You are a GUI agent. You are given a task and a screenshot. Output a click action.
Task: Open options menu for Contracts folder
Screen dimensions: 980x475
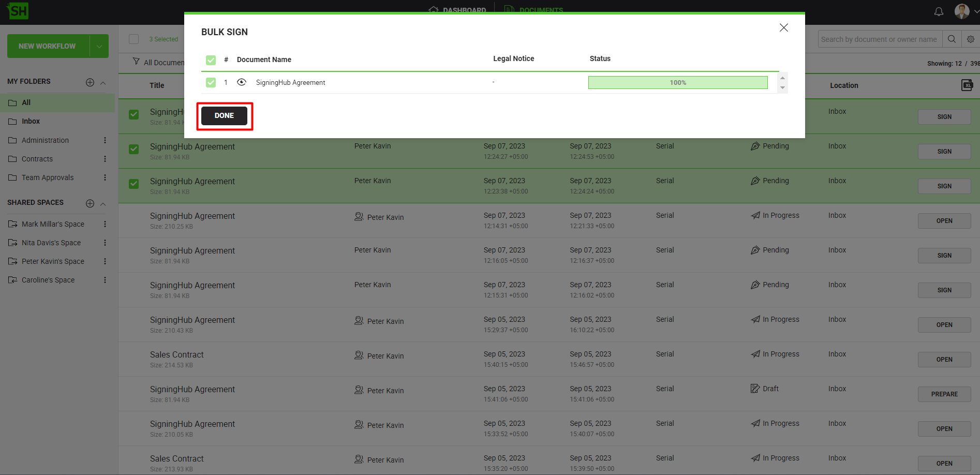coord(105,159)
